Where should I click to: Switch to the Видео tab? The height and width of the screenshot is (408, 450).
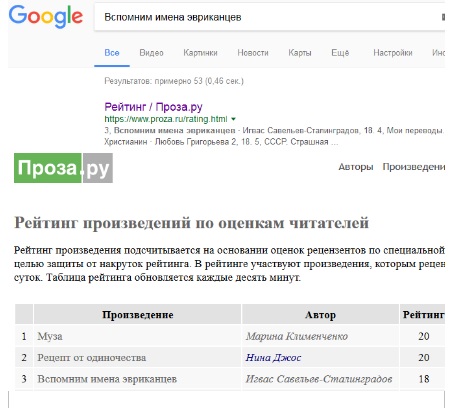click(151, 53)
